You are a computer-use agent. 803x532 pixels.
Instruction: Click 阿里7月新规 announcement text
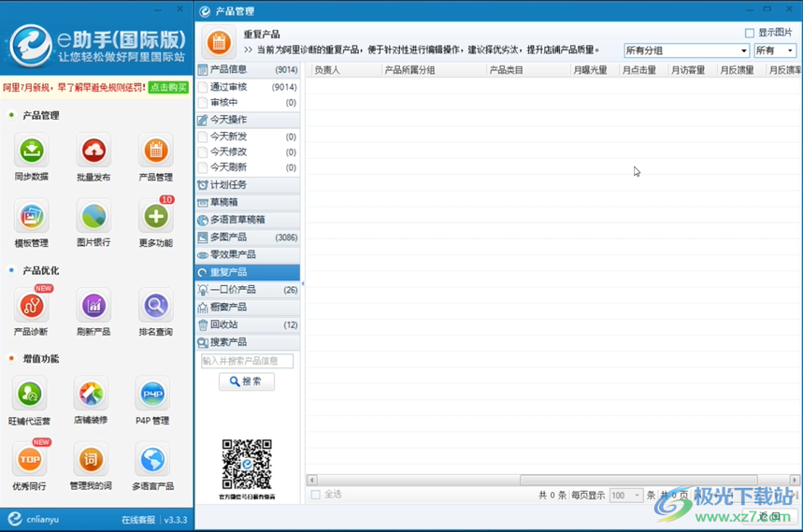pyautogui.click(x=74, y=88)
